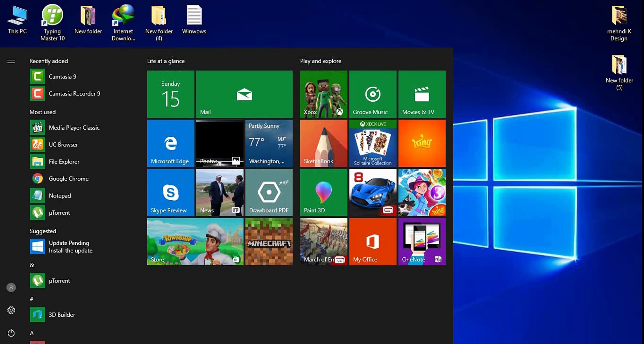Open the user account icon
The height and width of the screenshot is (344, 644).
click(x=11, y=287)
